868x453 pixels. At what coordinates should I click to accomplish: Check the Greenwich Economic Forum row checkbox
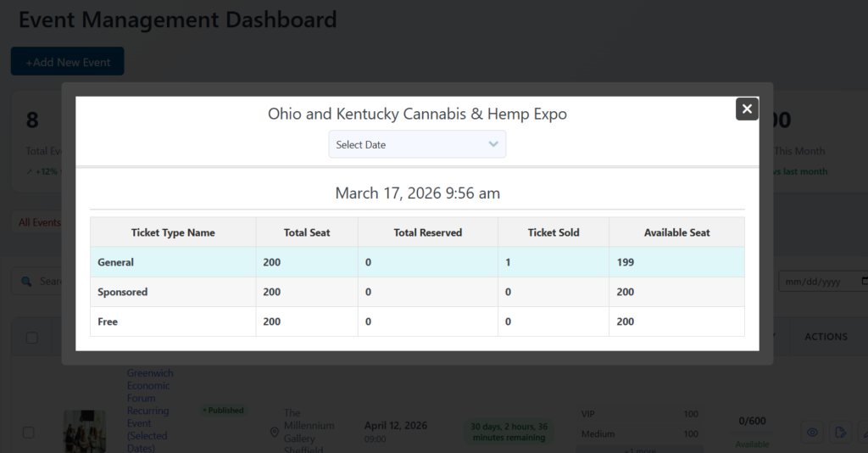pos(29,433)
